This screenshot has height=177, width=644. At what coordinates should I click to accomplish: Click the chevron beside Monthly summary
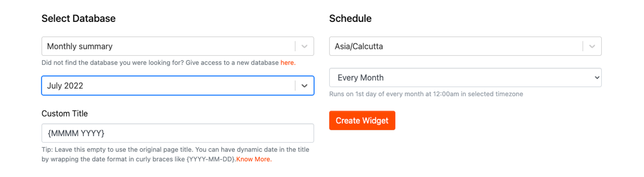coord(304,46)
